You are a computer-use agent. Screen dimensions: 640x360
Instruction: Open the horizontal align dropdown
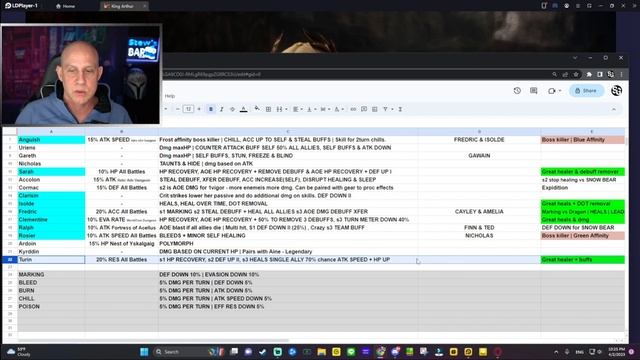pyautogui.click(x=297, y=109)
